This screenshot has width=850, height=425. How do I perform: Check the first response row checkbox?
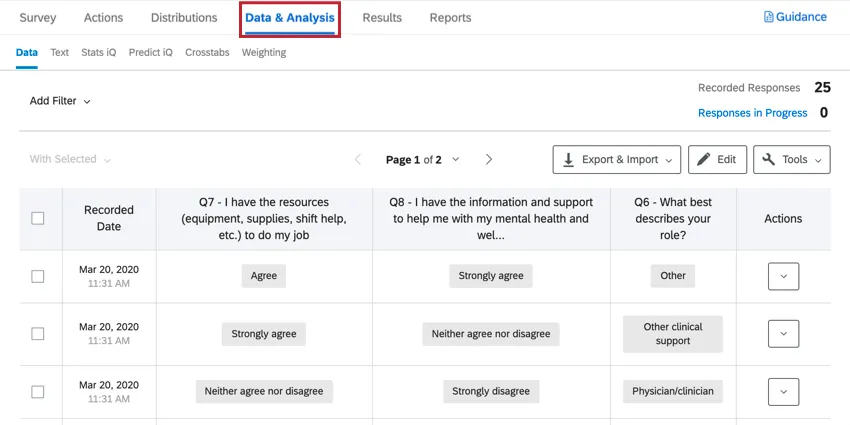pos(38,276)
